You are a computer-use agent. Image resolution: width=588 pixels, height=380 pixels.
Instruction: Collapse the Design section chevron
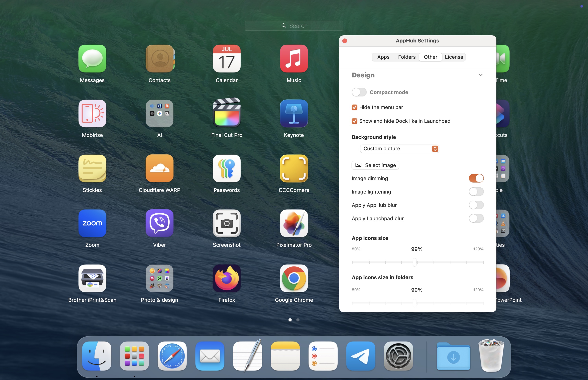point(481,75)
